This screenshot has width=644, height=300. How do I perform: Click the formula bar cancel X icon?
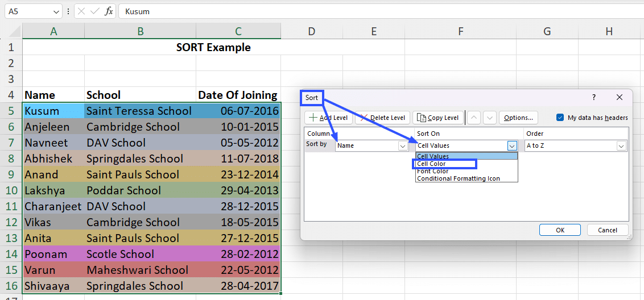(81, 11)
